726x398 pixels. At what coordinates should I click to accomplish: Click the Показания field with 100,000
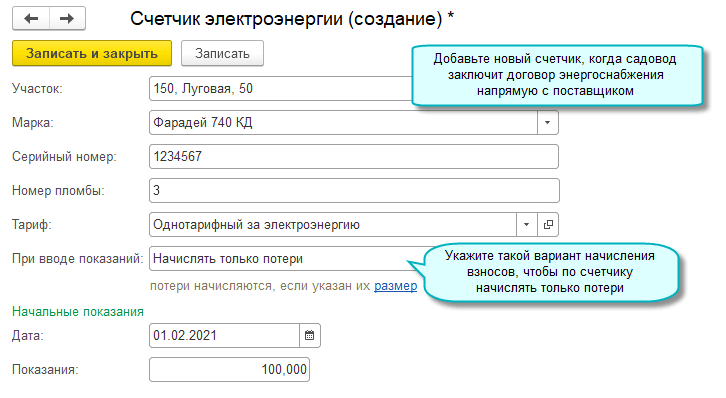(x=229, y=370)
